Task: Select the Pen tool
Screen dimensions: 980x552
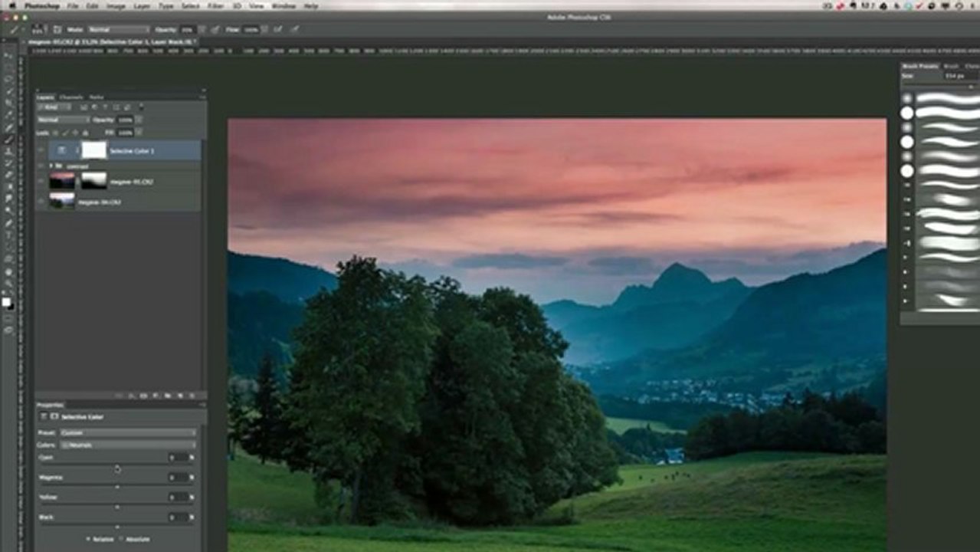Action: coord(9,222)
